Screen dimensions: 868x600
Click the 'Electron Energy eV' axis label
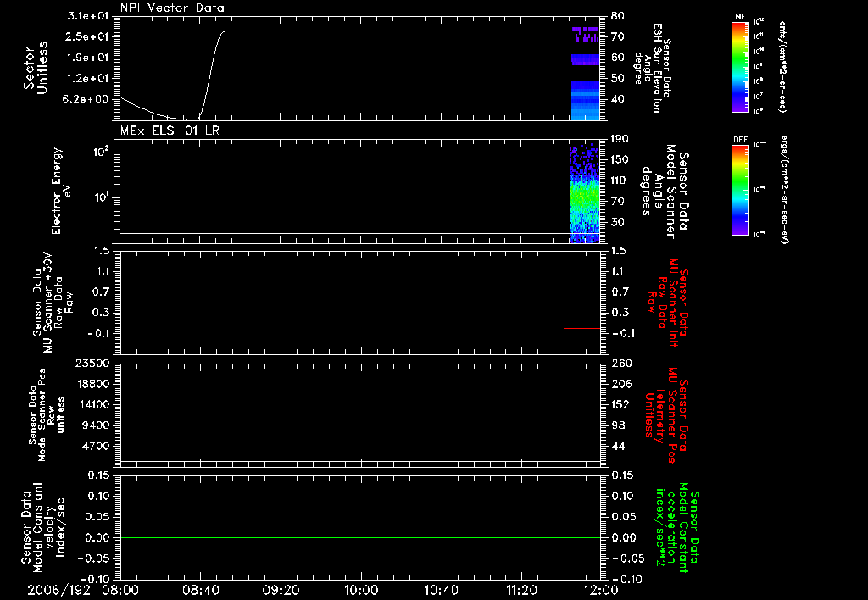pos(60,191)
